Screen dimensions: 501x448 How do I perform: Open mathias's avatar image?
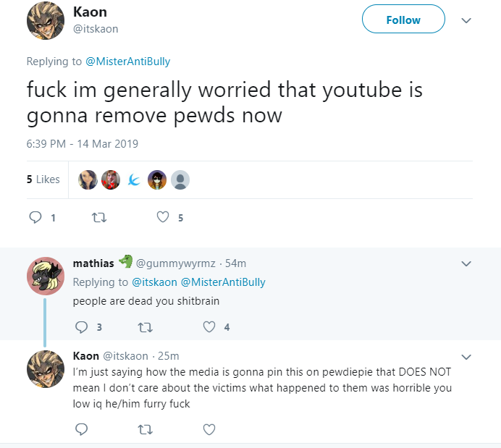46,276
